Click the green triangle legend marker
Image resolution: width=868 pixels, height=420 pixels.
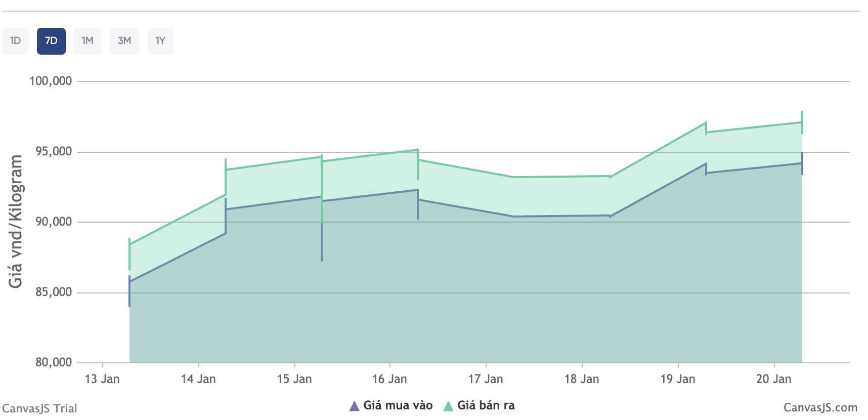coord(448,406)
